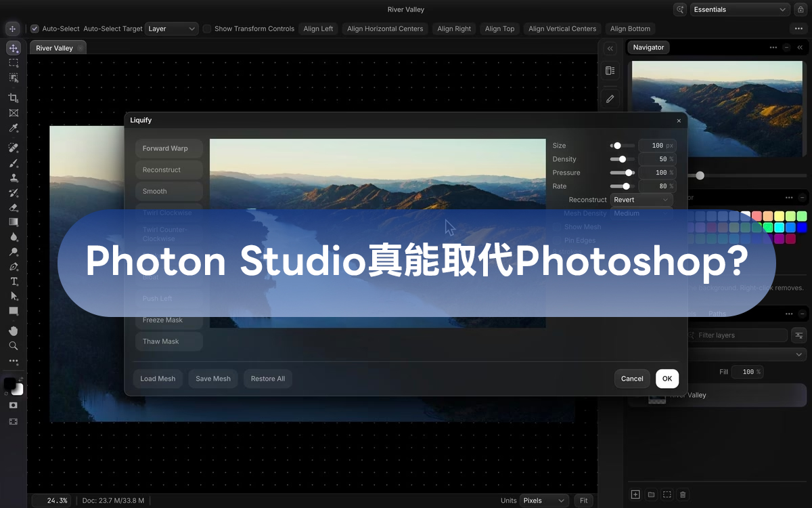The width and height of the screenshot is (812, 508).
Task: Click the Size slider in Liquify
Action: (x=622, y=146)
